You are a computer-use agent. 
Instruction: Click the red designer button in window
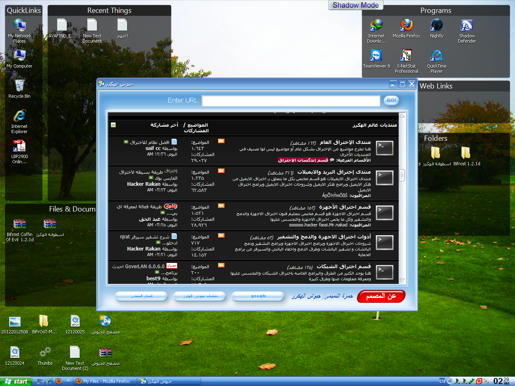click(381, 296)
